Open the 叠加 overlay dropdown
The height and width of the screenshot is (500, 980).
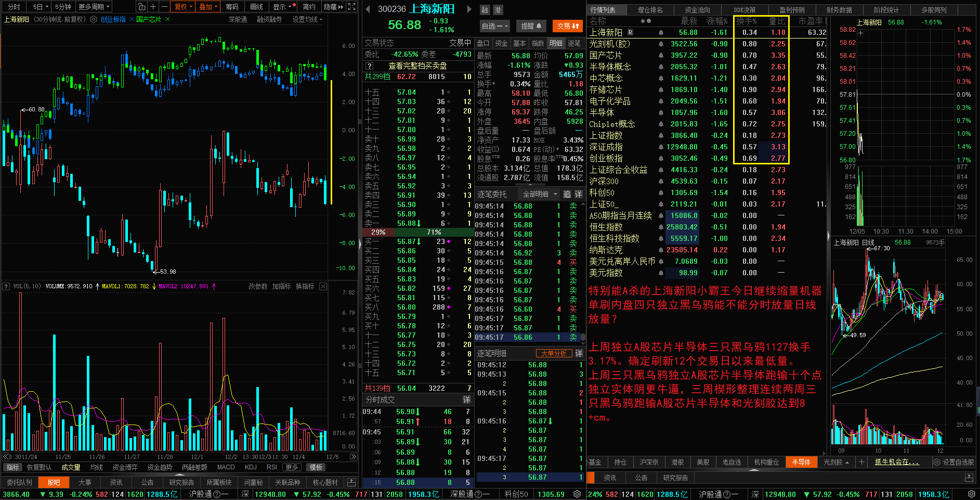click(x=208, y=7)
